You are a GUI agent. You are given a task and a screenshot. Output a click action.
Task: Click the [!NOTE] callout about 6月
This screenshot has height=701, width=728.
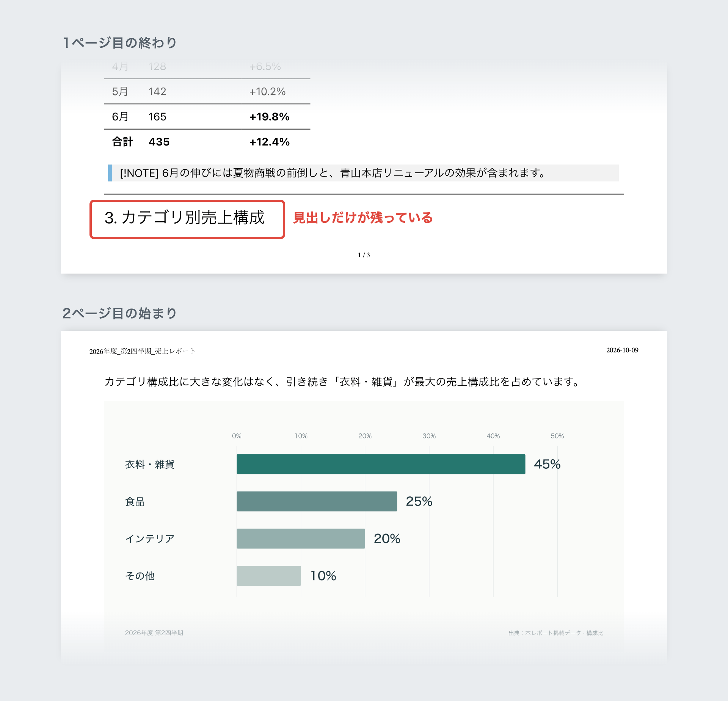pyautogui.click(x=363, y=173)
